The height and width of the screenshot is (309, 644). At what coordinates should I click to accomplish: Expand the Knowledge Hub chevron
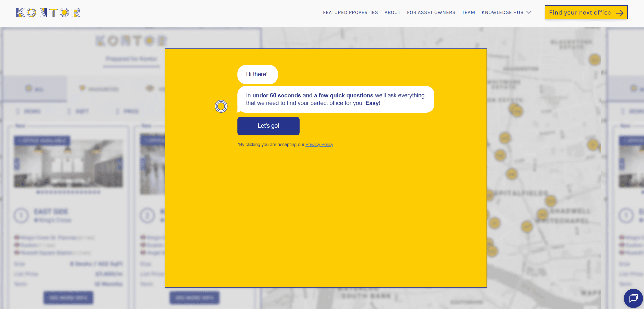[529, 12]
